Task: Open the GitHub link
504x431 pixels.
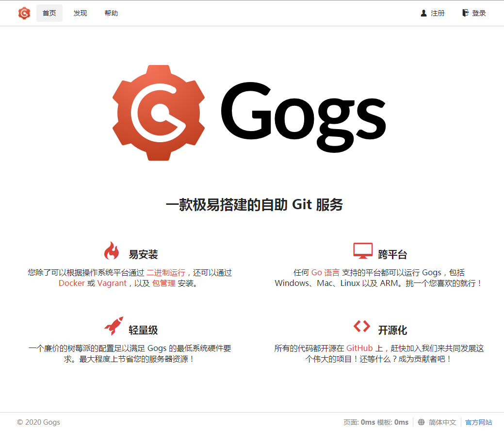Action: 359,348
